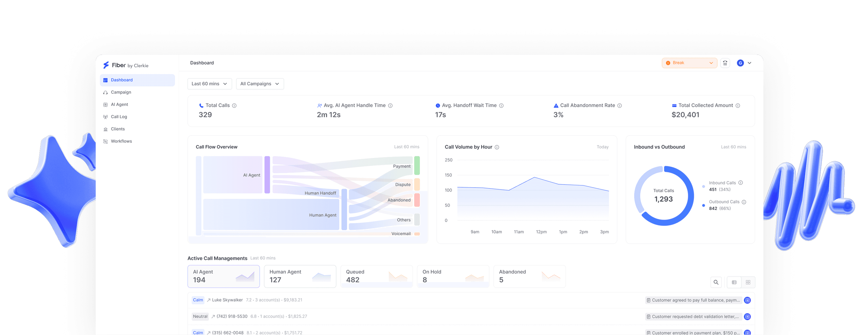Image resolution: width=868 pixels, height=335 pixels.
Task: Switch to grid view layout
Action: click(748, 282)
